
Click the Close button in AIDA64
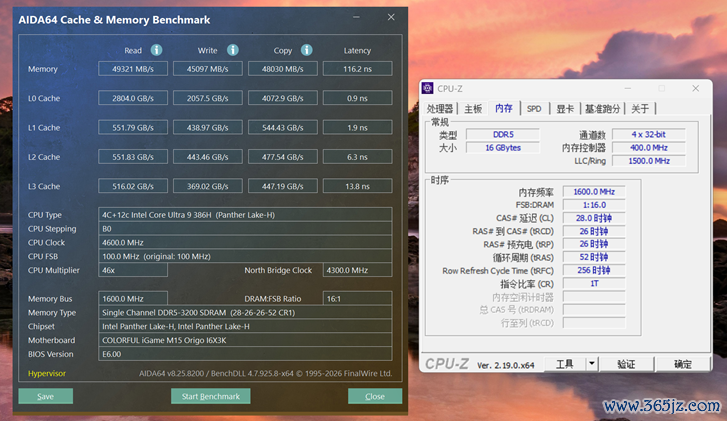pos(375,396)
